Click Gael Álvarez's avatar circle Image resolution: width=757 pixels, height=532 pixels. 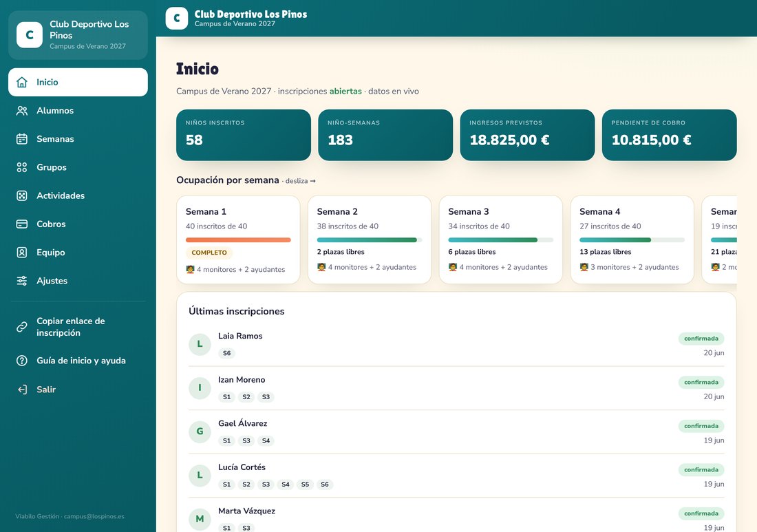(200, 432)
